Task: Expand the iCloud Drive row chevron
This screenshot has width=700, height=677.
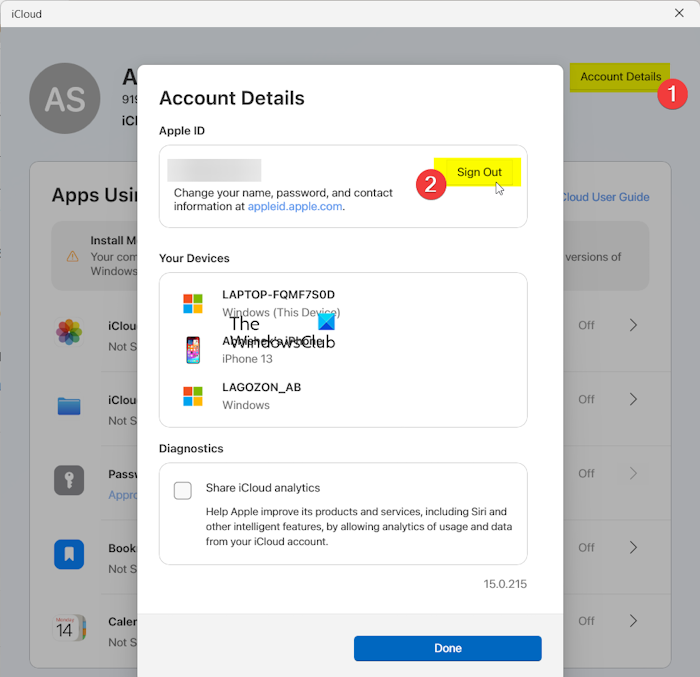Action: tap(633, 399)
